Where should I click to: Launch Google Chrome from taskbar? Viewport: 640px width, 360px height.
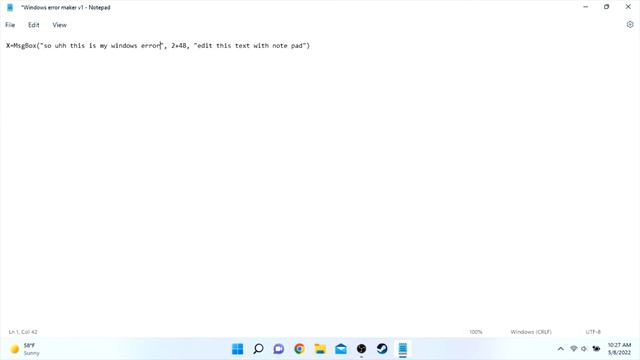299,349
